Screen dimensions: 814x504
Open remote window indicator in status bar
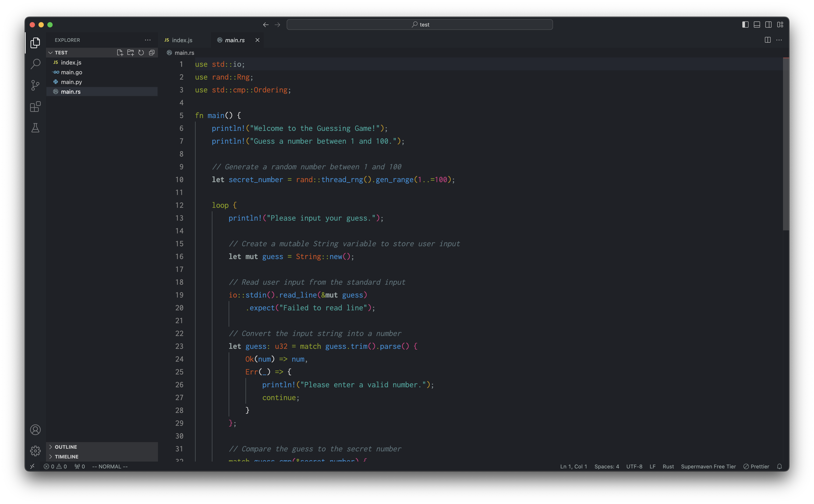[32, 466]
